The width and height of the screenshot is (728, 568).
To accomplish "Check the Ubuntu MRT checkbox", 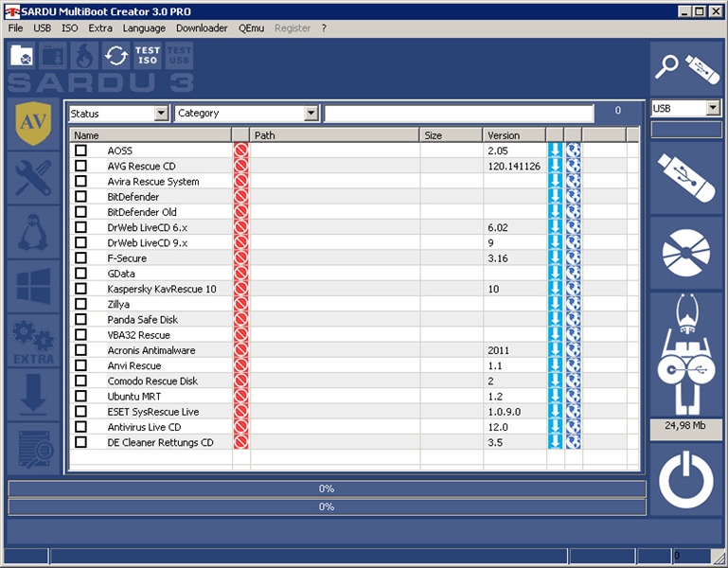I will click(x=80, y=395).
